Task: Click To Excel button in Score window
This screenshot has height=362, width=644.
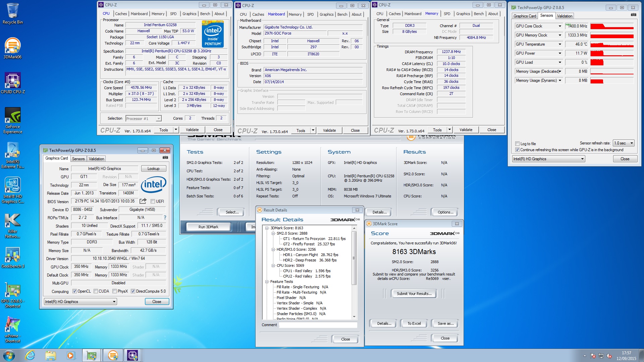Action: pos(414,323)
